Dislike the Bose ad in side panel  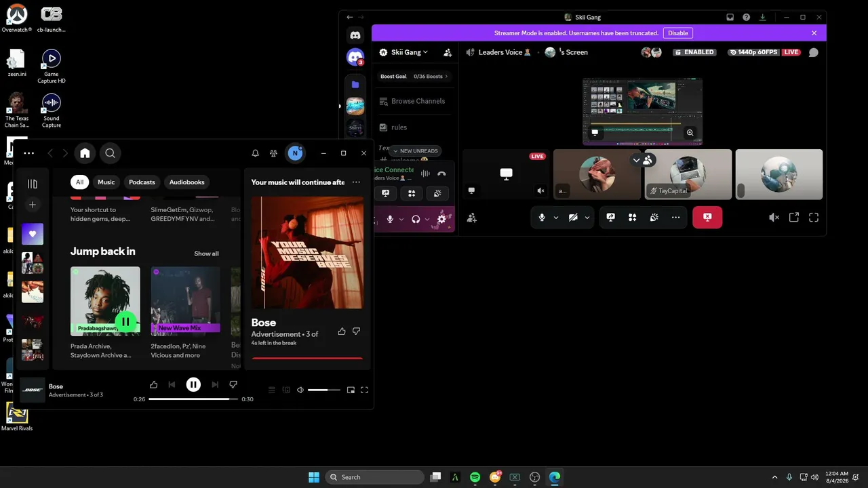point(356,331)
